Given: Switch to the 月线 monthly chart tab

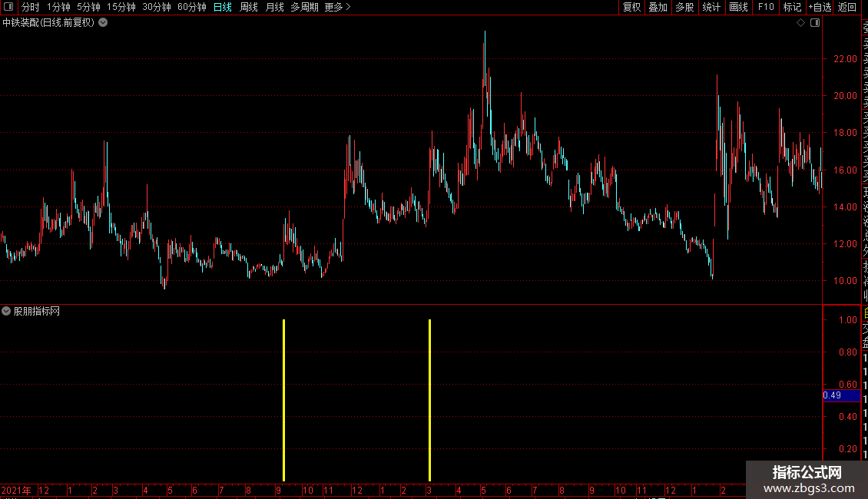Looking at the screenshot, I should point(274,7).
